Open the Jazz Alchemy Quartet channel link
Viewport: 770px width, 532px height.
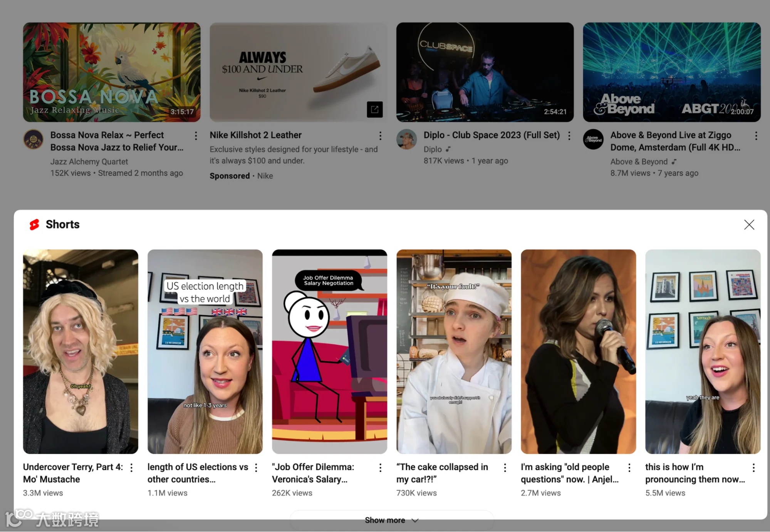coord(89,162)
